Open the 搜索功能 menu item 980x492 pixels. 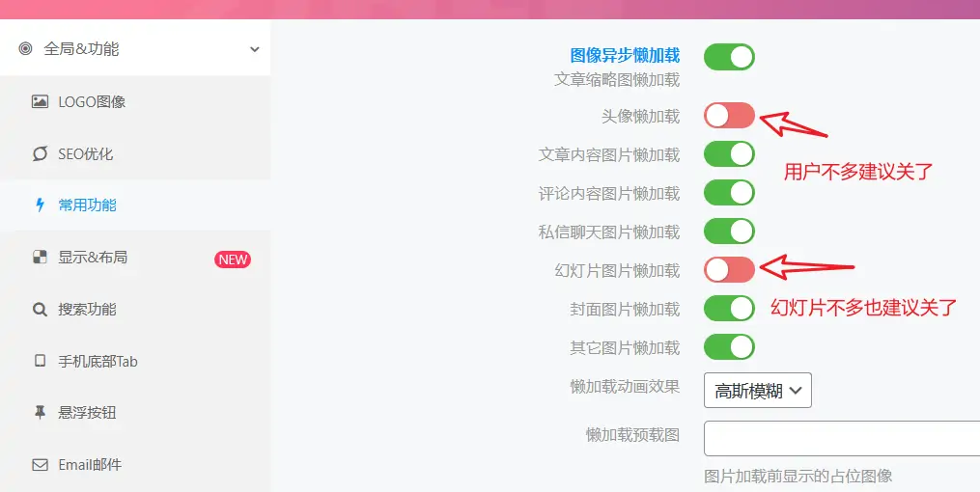[87, 310]
